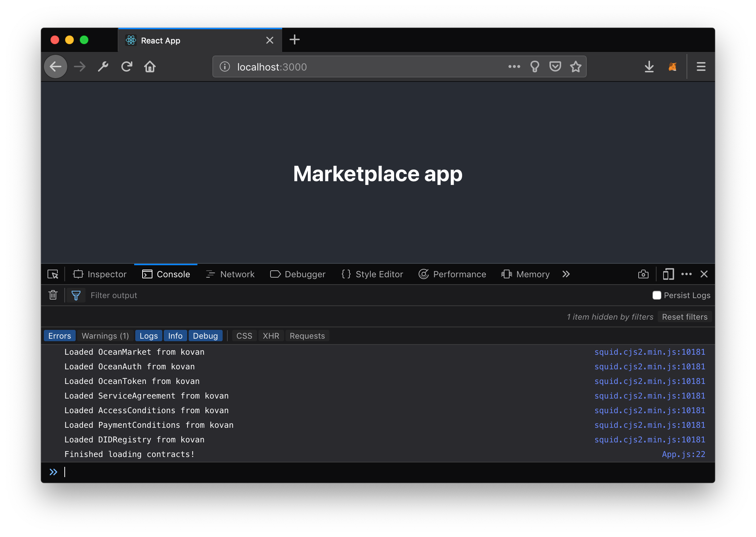Screen dimensions: 756x537
Task: Expand the more browser options menu
Action: coord(701,66)
